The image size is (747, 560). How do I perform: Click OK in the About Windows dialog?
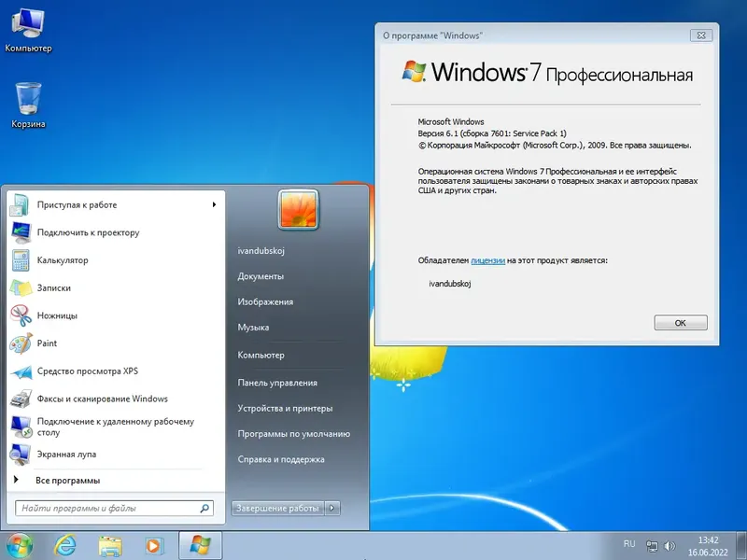pyautogui.click(x=681, y=323)
